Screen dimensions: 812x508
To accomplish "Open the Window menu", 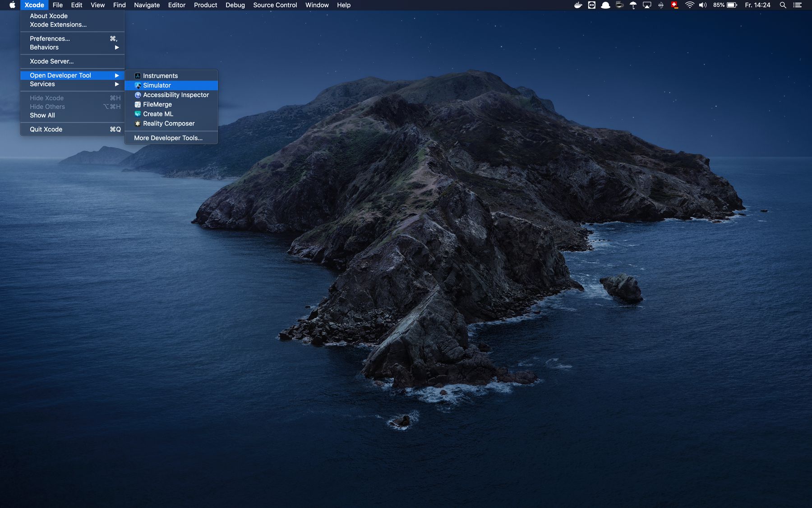I will pos(317,5).
